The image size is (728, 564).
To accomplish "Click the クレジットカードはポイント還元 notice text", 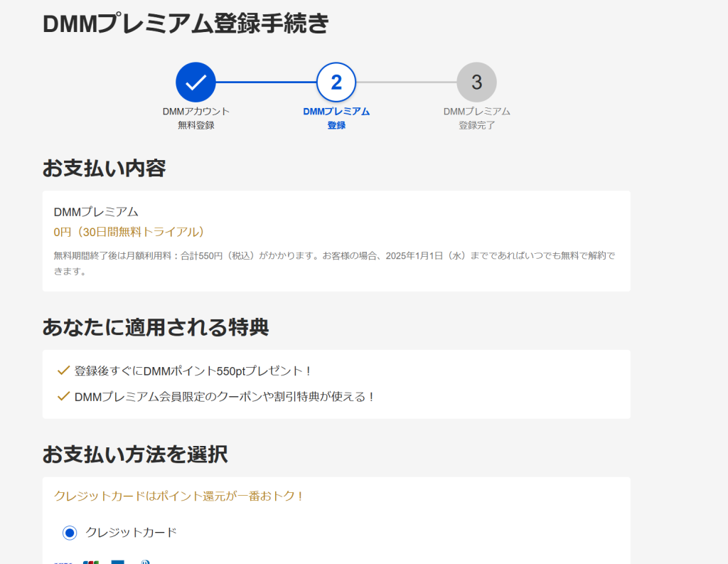I will pyautogui.click(x=179, y=496).
